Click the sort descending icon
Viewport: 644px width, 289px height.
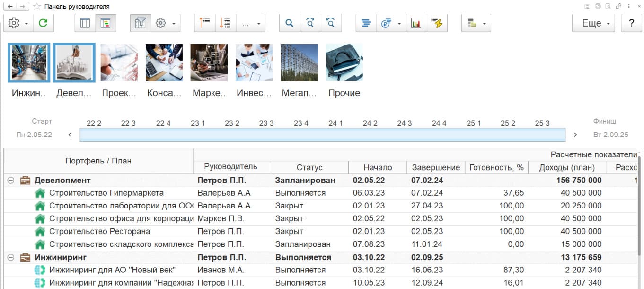click(x=226, y=23)
